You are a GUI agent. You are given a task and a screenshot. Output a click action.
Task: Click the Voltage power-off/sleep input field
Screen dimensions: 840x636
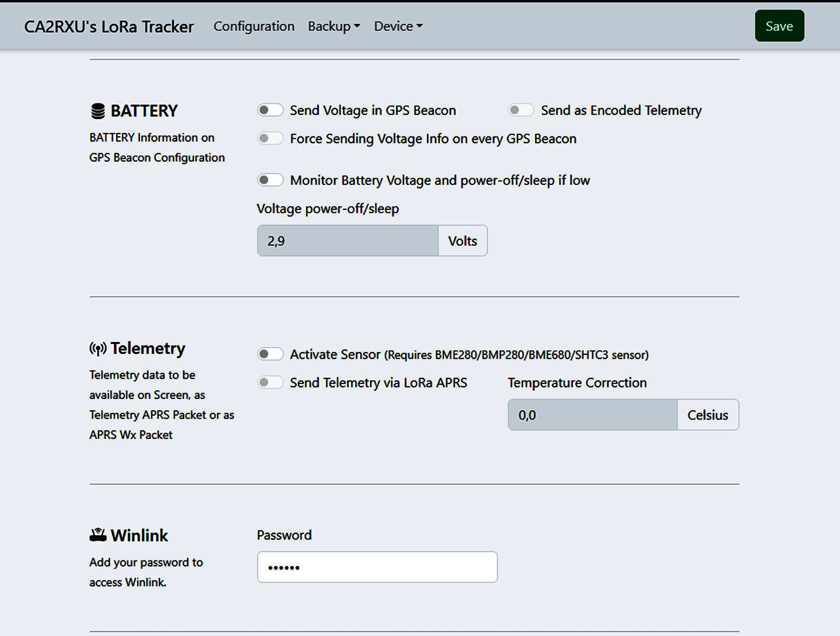click(348, 241)
